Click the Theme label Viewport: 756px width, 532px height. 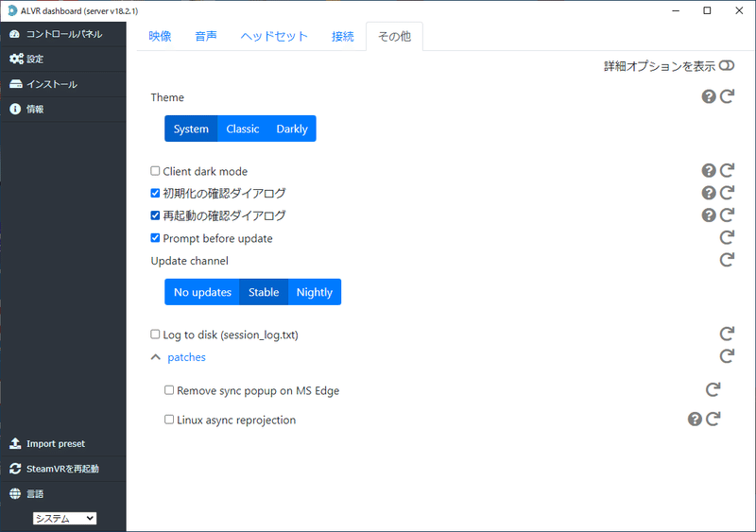[x=167, y=97]
